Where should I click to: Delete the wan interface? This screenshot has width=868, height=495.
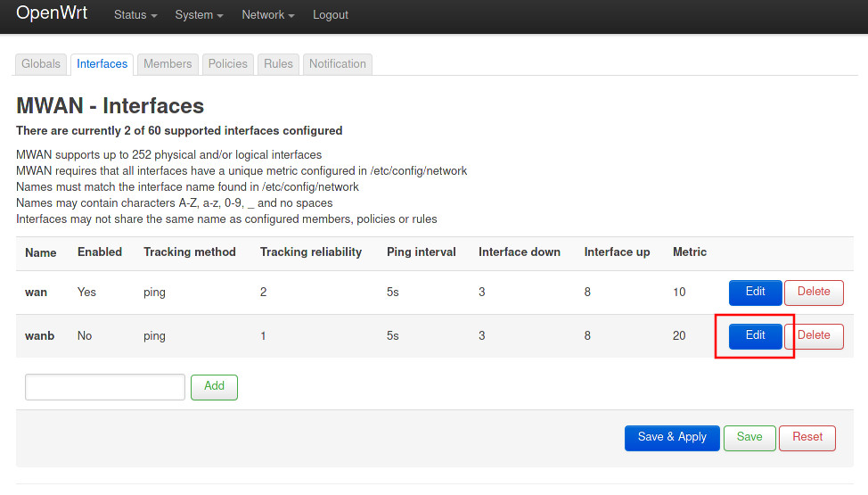click(813, 293)
